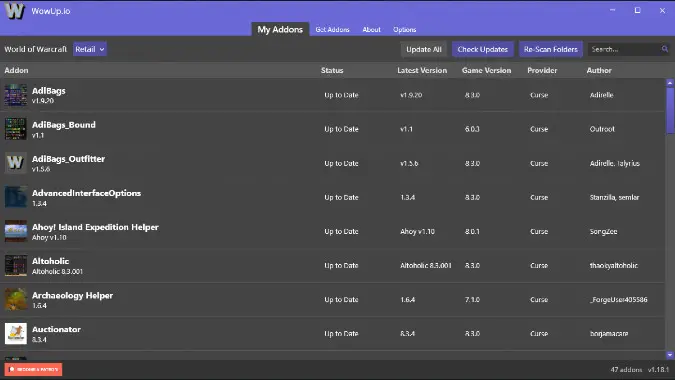Click the addon list scrollbar thumb
The width and height of the screenshot is (675, 380).
coord(670,111)
